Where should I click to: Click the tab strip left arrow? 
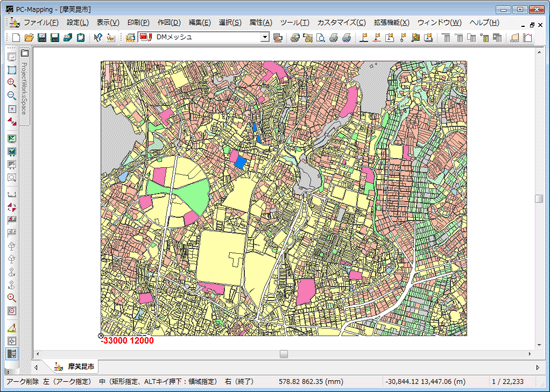coord(36,367)
